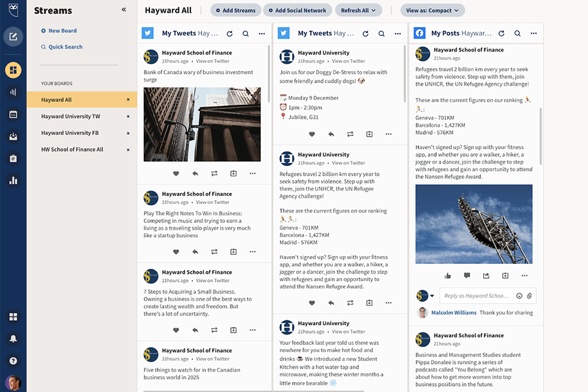Screen dimensions: 588x392
Task: Open Quick Search
Action: pos(61,47)
